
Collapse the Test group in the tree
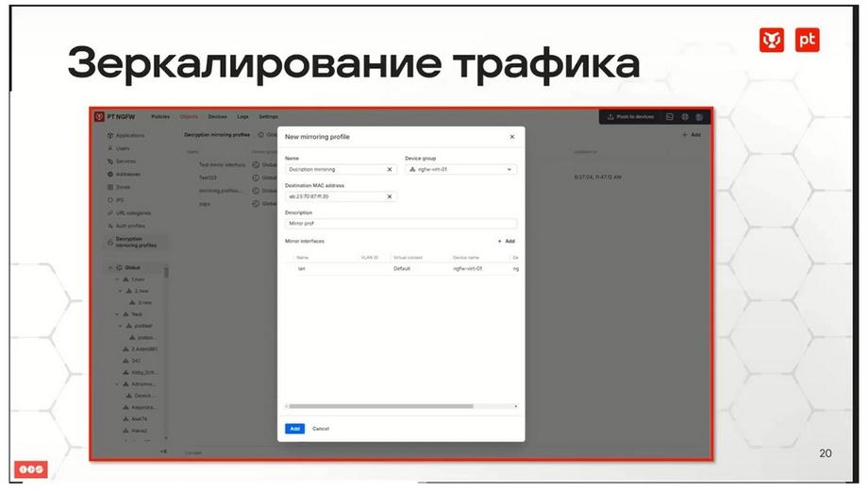click(117, 314)
